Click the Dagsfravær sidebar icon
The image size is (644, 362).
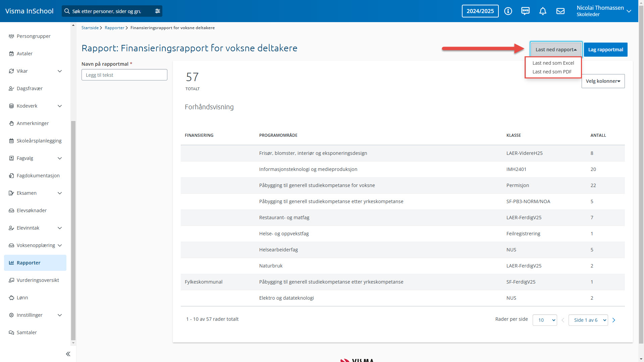coord(11,88)
